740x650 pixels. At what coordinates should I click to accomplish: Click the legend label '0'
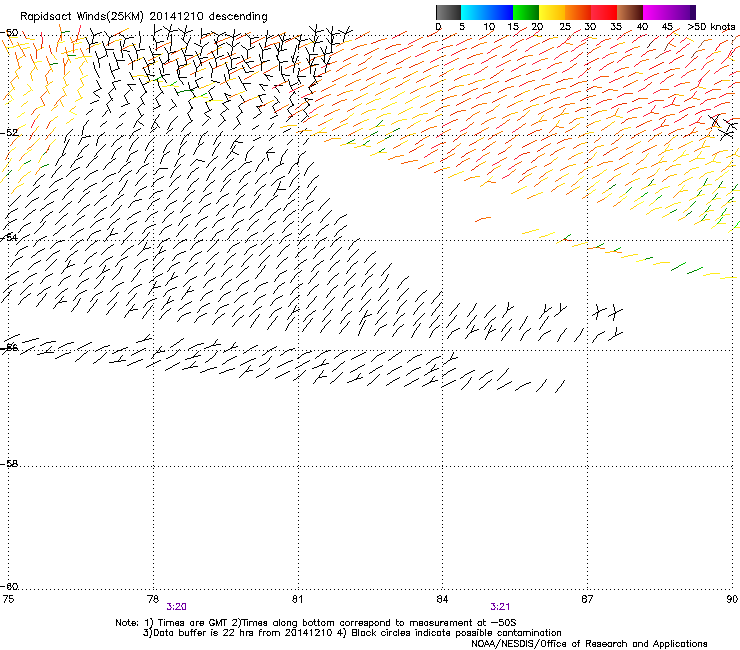(438, 27)
